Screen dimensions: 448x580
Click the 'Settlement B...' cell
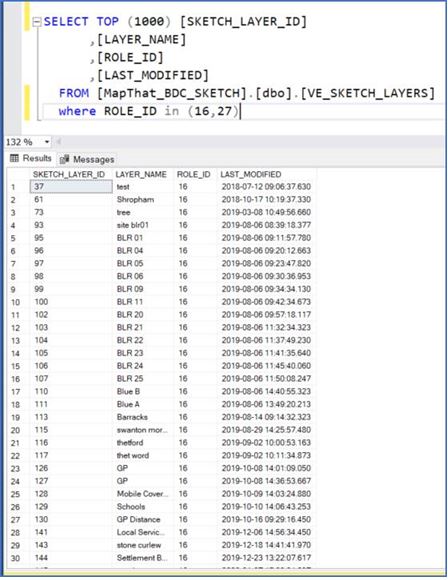coord(143,558)
